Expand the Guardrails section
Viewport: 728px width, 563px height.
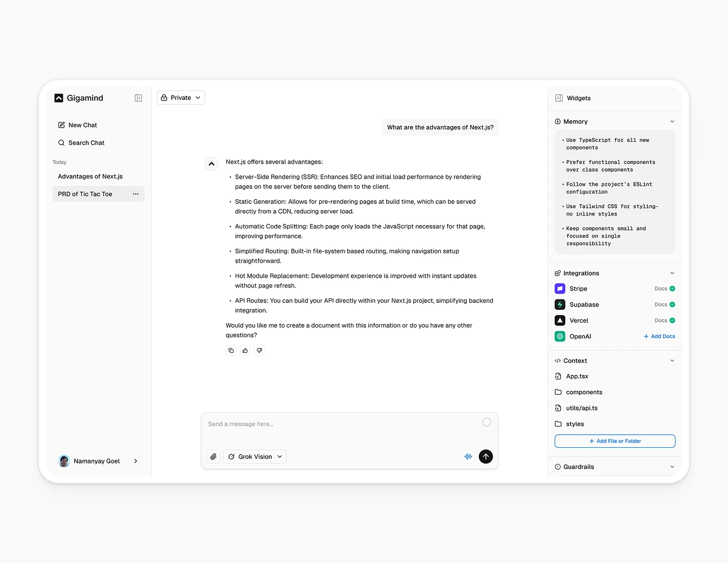[x=672, y=466]
